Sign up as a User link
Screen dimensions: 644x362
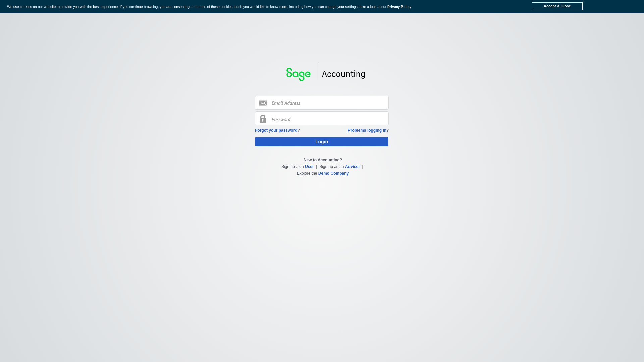(x=309, y=167)
